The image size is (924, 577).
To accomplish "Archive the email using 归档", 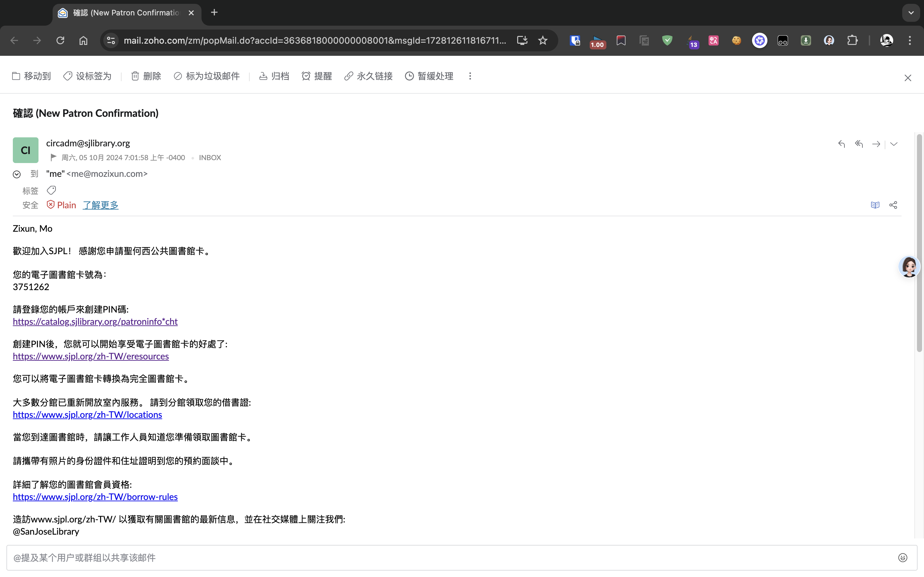I will click(x=274, y=76).
